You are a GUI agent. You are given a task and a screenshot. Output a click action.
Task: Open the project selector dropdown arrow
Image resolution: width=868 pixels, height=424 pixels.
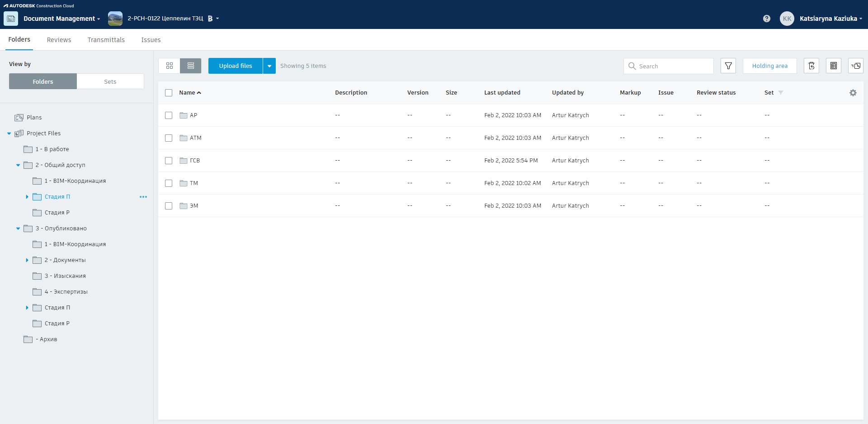(217, 19)
